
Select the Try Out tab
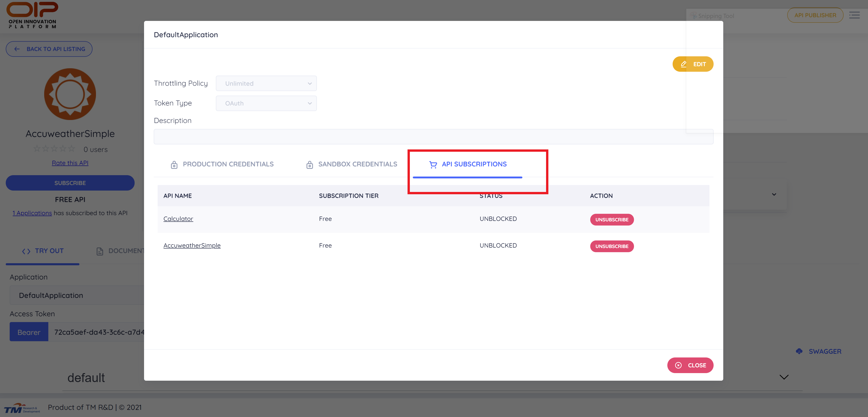coord(42,251)
